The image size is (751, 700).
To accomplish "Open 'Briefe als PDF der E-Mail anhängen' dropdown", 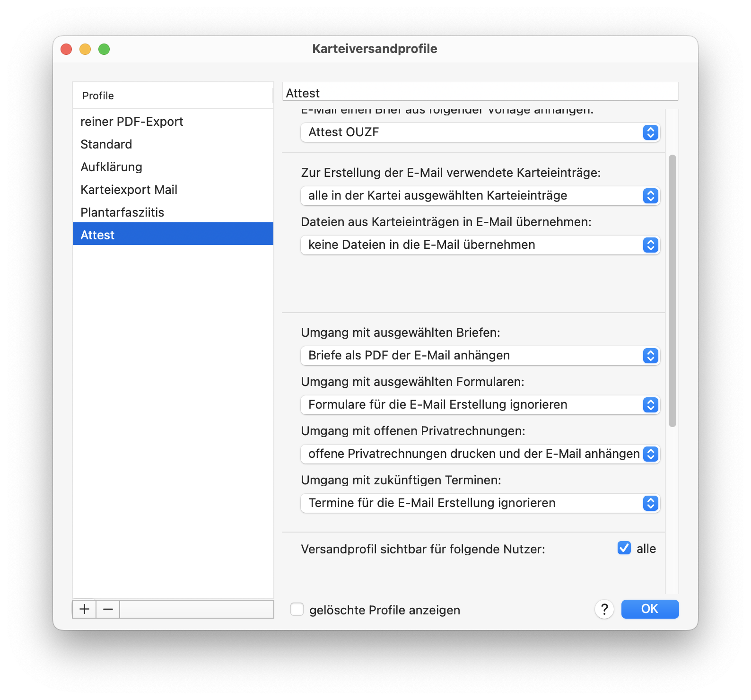I will pos(480,356).
